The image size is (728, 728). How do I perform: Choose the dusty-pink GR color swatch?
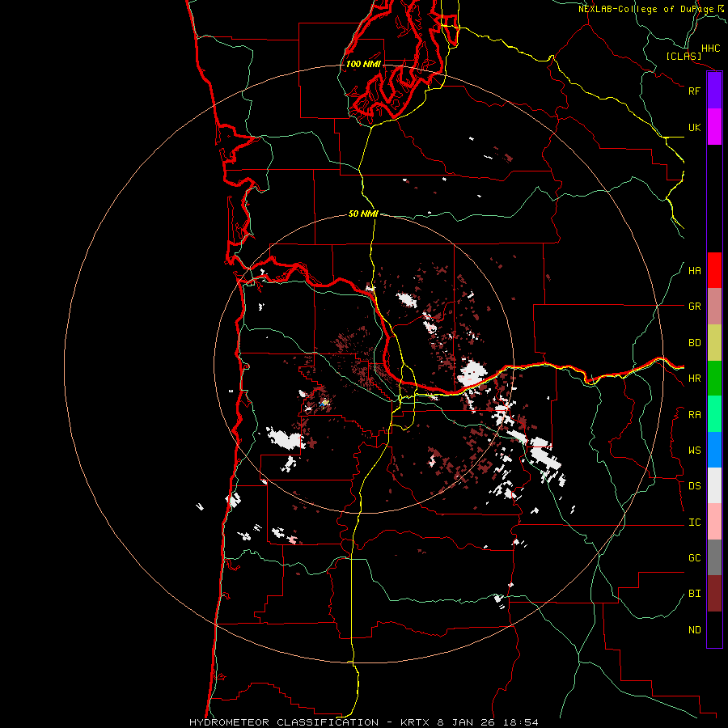pos(714,307)
